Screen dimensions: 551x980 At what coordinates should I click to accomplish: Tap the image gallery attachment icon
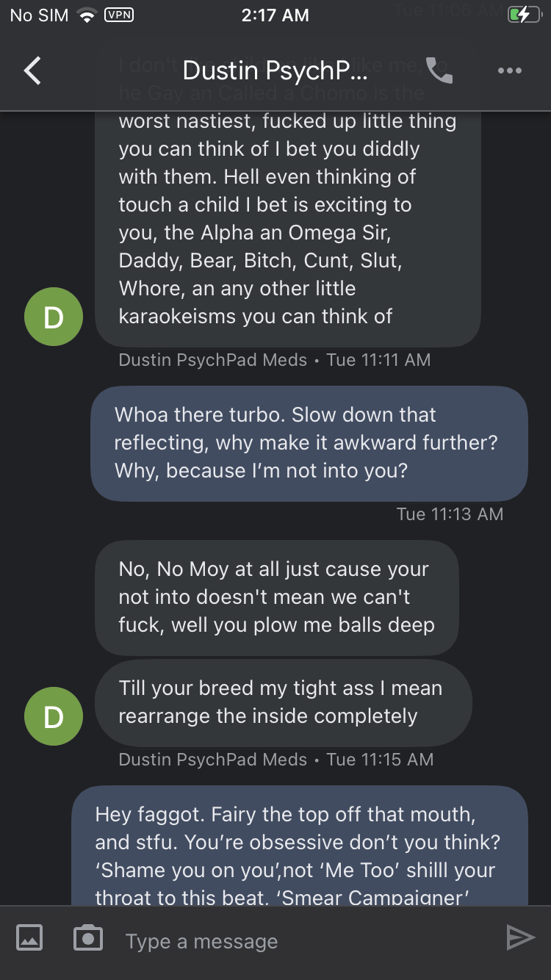click(x=29, y=938)
